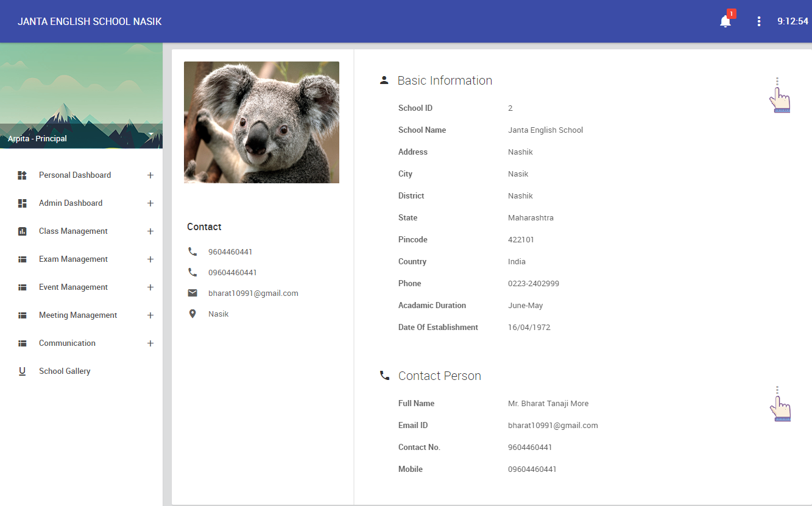
Task: Click the Admin Dashboard sidebar icon
Action: coord(23,203)
